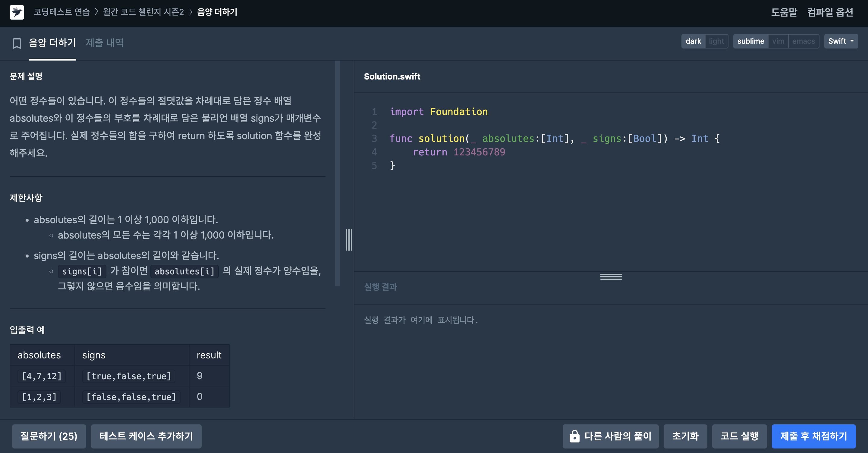This screenshot has width=868, height=453.
Task: Open 컴파일 옵션 in header
Action: [x=830, y=12]
